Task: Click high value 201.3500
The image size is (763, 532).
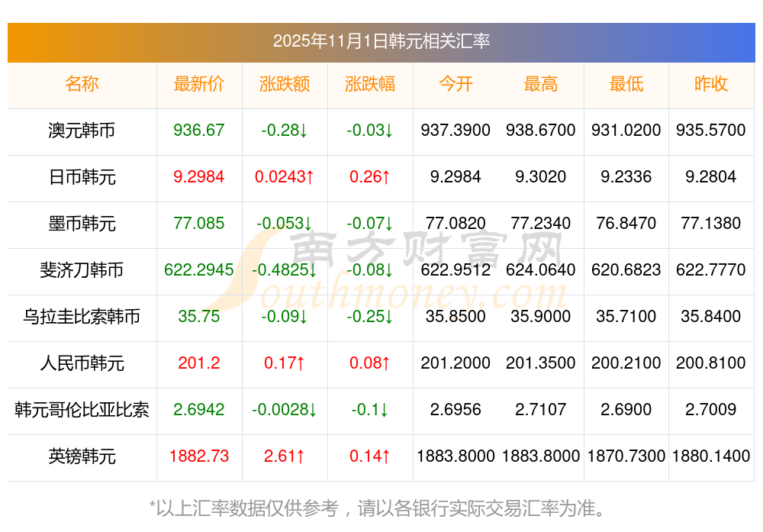Action: pyautogui.click(x=541, y=363)
